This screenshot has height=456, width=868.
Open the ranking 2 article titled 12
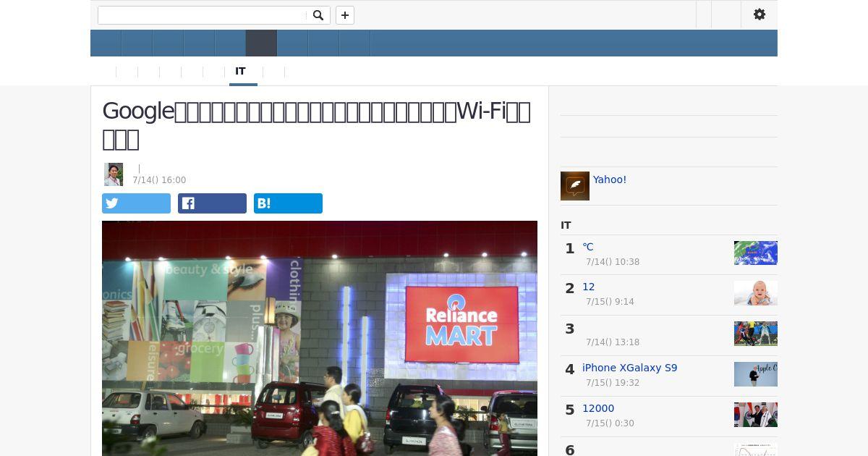pyautogui.click(x=589, y=287)
